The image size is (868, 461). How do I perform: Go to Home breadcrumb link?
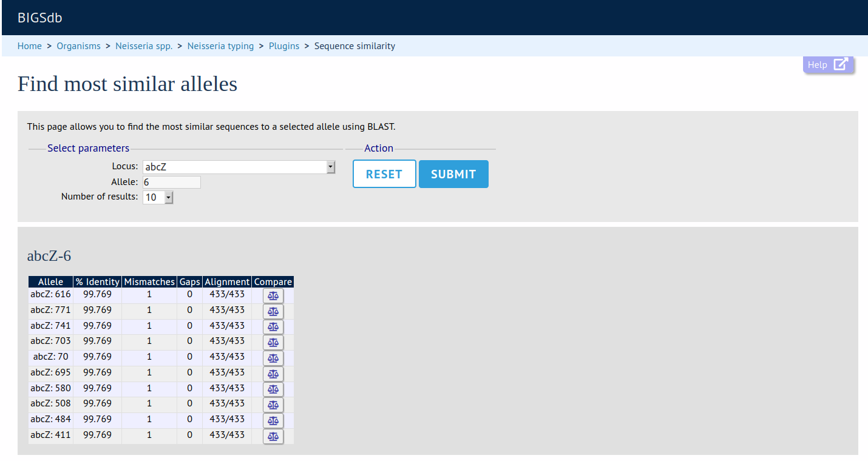pyautogui.click(x=30, y=46)
